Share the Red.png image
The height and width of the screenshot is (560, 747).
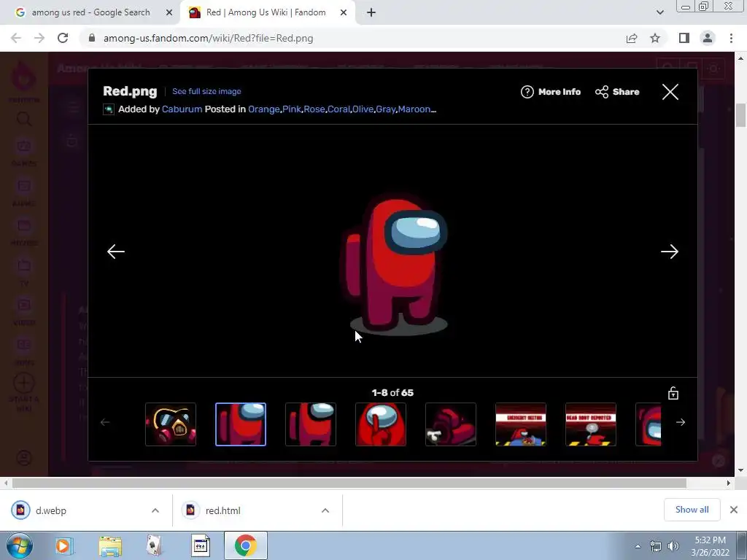tap(617, 92)
